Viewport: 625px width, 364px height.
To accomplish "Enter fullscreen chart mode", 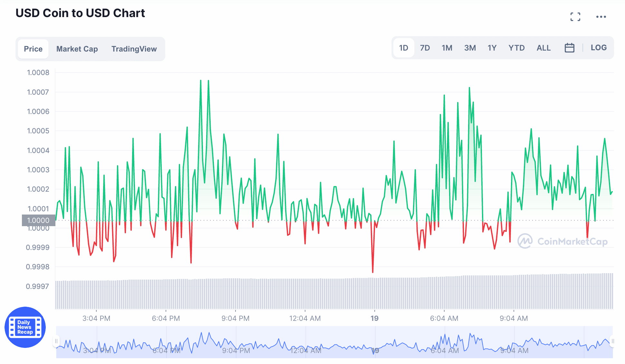I will click(575, 17).
